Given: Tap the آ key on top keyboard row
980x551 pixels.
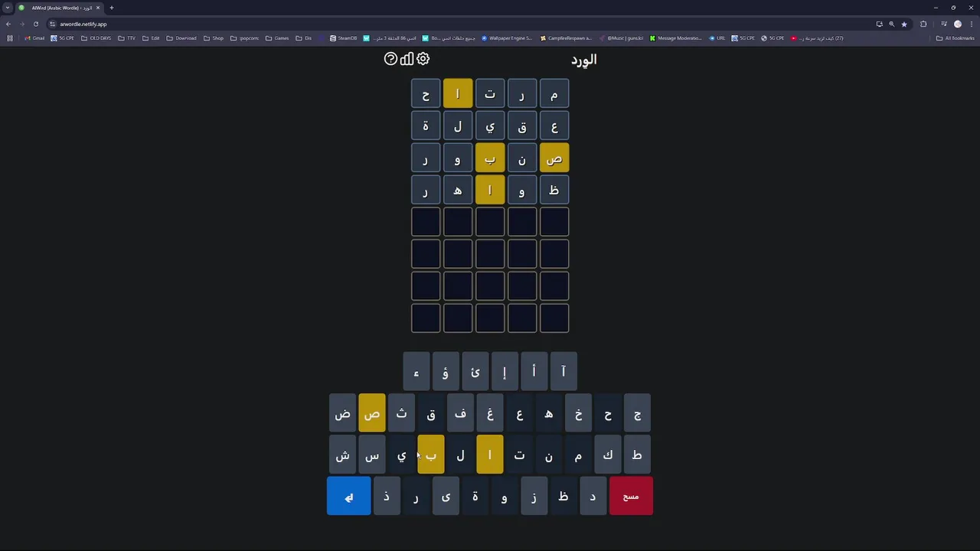Looking at the screenshot, I should click(x=563, y=372).
